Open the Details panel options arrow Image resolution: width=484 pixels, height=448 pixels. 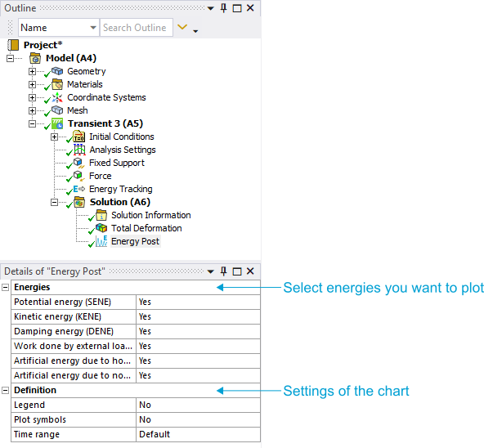click(210, 271)
